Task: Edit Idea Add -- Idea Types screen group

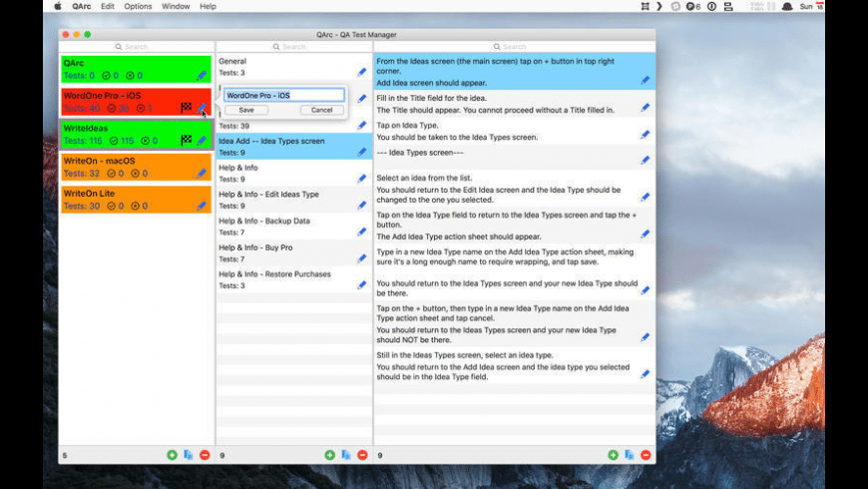Action: pyautogui.click(x=361, y=152)
